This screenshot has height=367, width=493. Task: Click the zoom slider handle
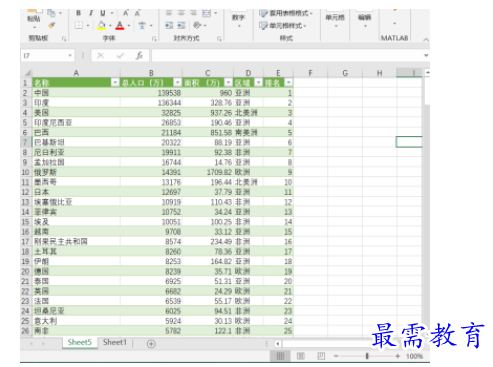coord(367,356)
